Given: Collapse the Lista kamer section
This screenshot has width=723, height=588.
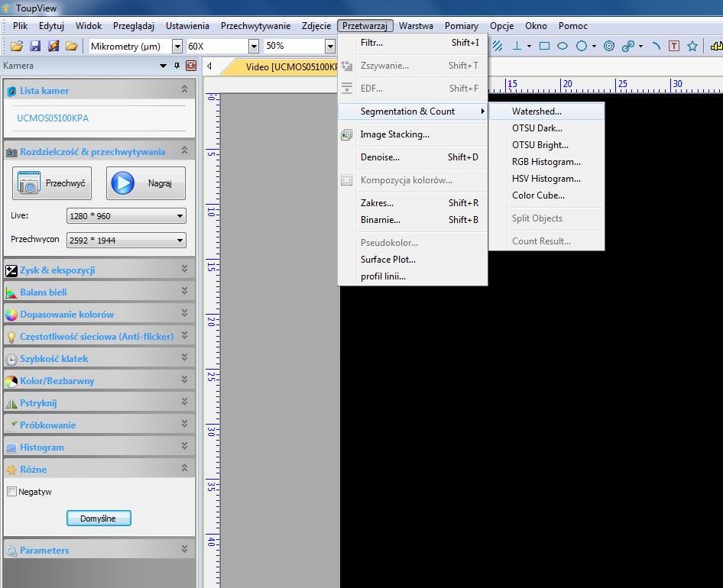Looking at the screenshot, I should coord(184,89).
